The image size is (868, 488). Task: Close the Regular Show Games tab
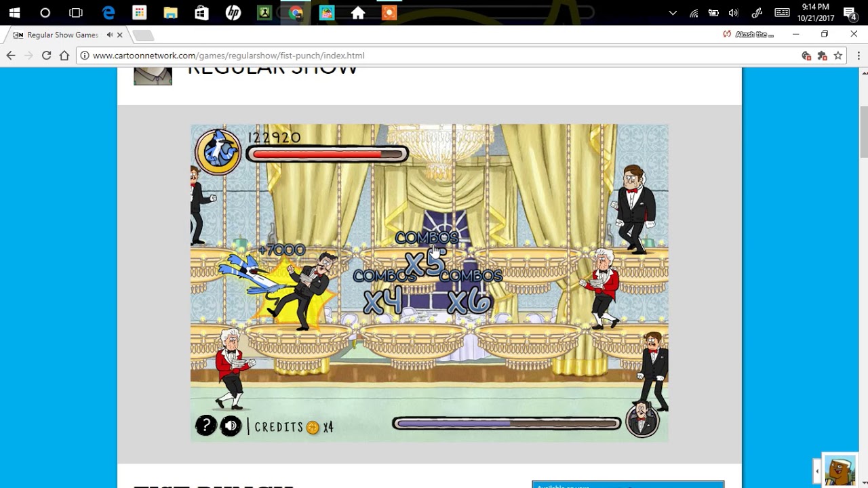[120, 35]
